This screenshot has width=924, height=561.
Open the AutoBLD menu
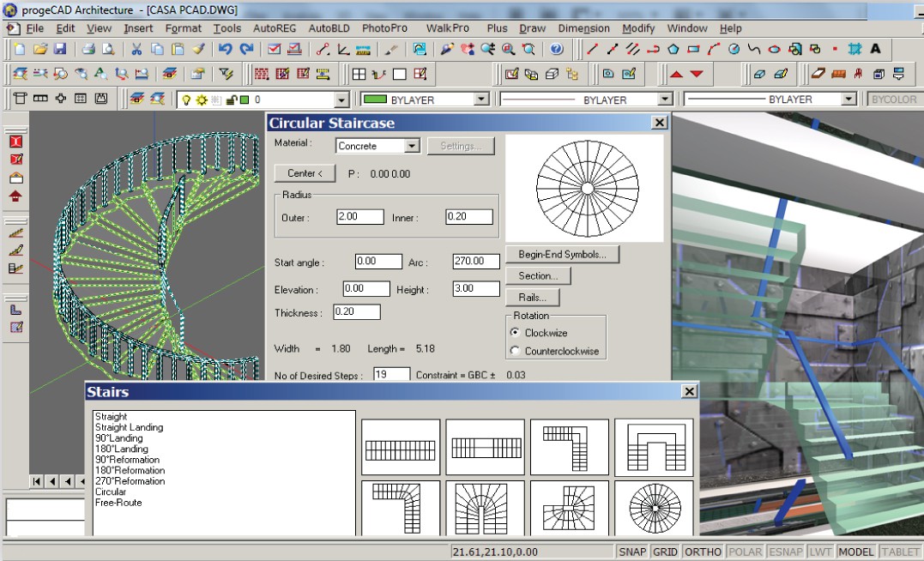coord(329,28)
